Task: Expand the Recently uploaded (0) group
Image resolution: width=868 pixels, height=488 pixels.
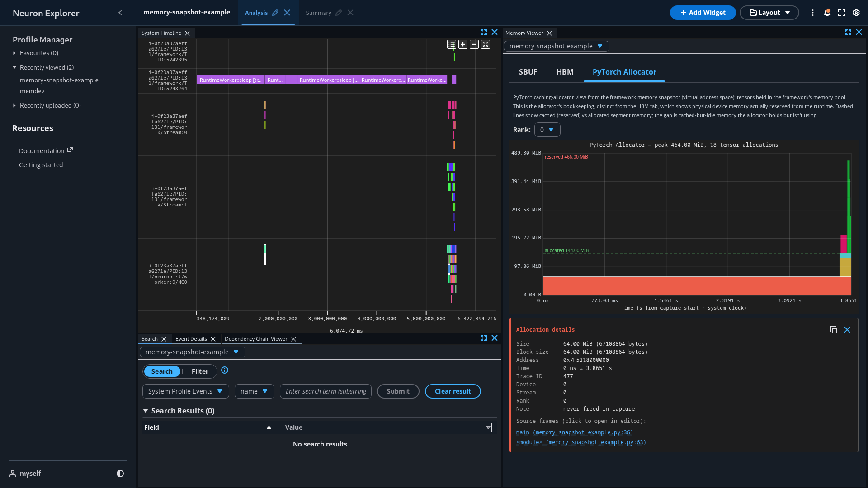Action: coord(14,106)
